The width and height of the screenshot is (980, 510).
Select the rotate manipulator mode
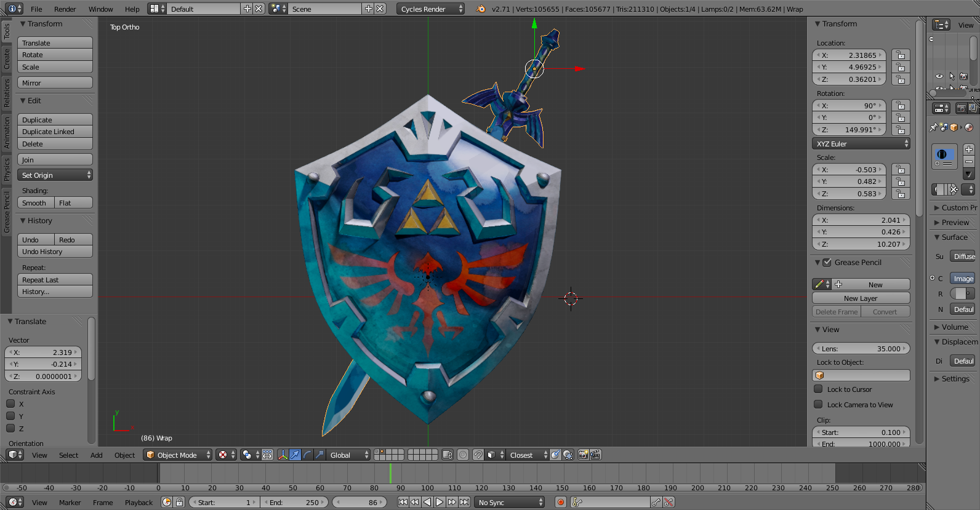pyautogui.click(x=307, y=455)
